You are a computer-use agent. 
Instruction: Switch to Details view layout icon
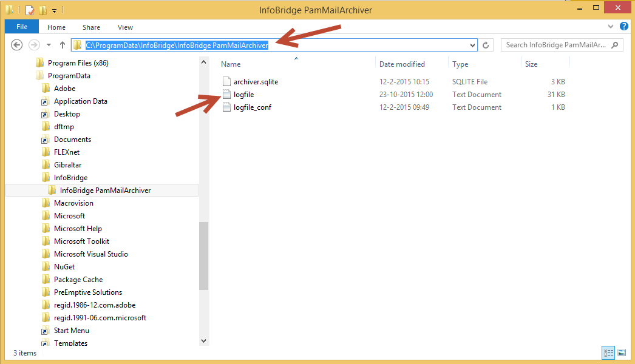[608, 352]
